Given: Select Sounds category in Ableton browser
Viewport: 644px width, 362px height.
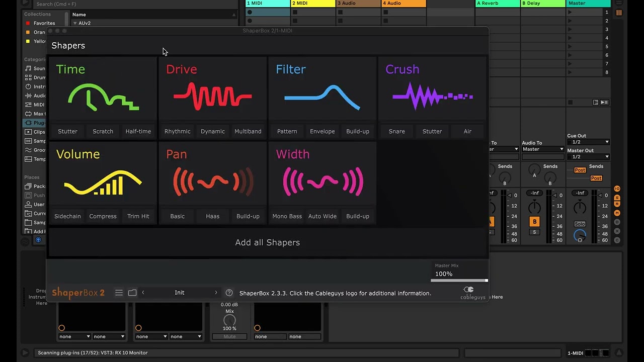Looking at the screenshot, I should [x=35, y=68].
